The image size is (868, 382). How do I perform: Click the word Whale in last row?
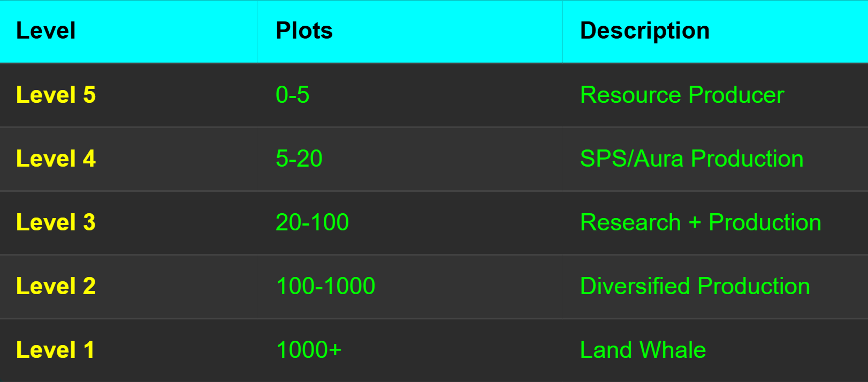tap(673, 350)
